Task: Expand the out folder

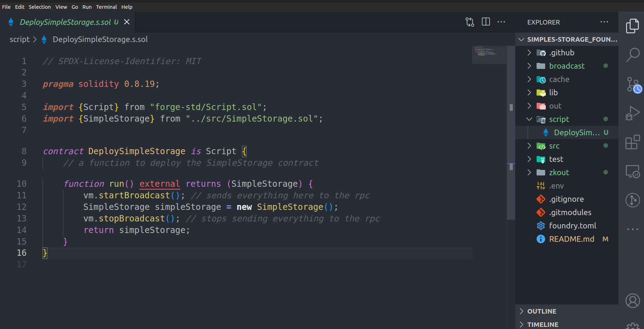Action: (x=529, y=106)
